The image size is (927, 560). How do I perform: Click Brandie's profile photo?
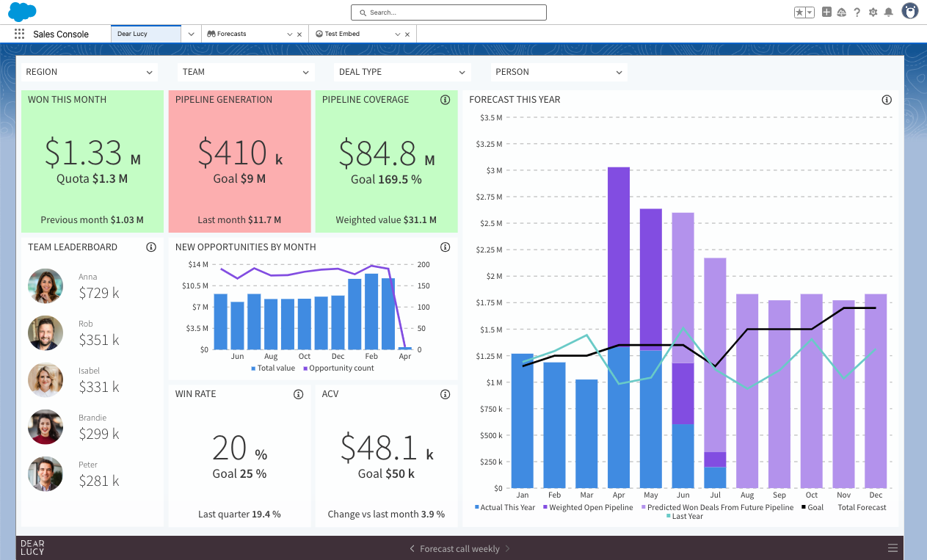coord(46,426)
